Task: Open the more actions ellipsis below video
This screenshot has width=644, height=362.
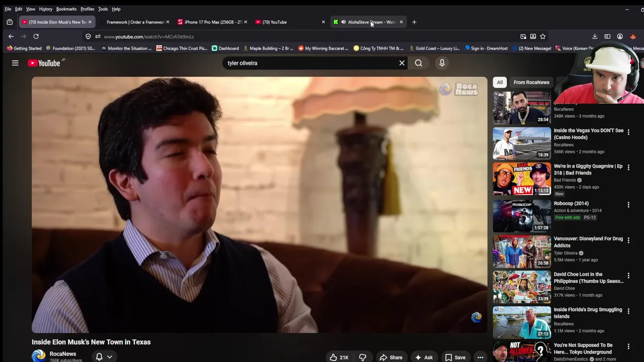Action: pyautogui.click(x=480, y=357)
